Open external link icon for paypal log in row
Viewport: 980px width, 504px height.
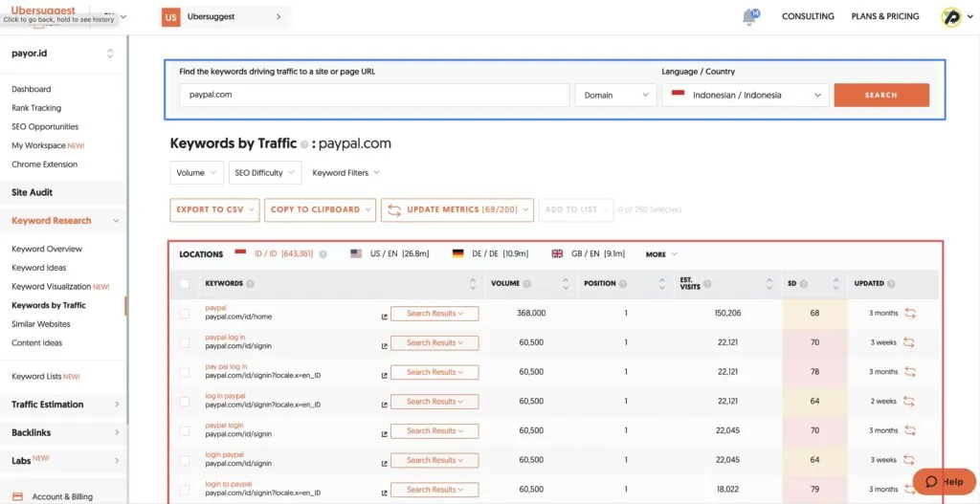384,346
